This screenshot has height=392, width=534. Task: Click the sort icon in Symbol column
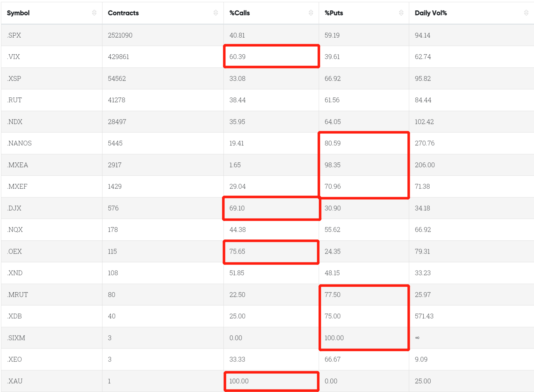(x=94, y=13)
